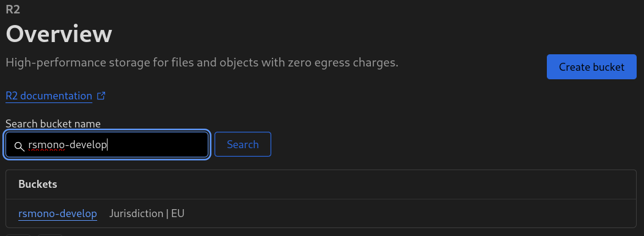
Task: Click the Create bucket button
Action: pyautogui.click(x=591, y=67)
